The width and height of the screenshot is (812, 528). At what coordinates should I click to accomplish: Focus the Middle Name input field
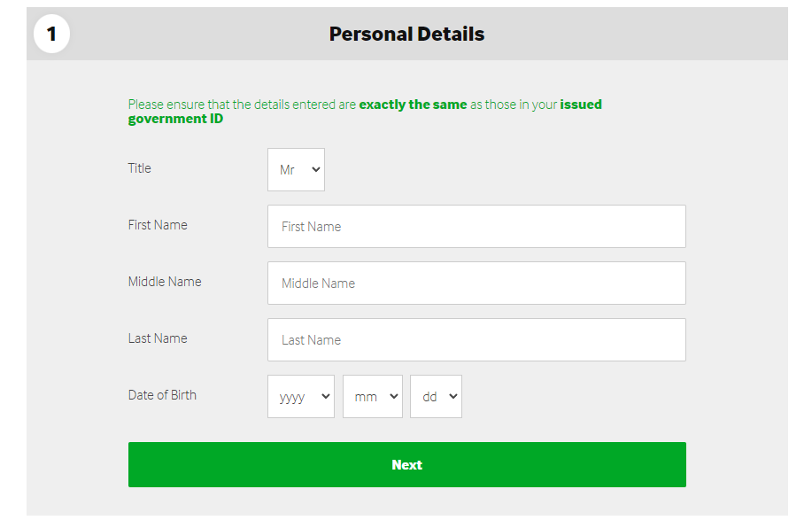(476, 283)
